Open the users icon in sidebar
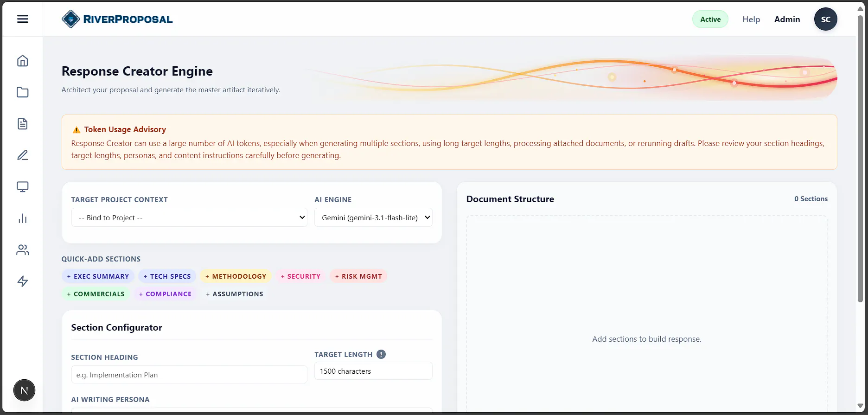This screenshot has height=415, width=868. 23,250
